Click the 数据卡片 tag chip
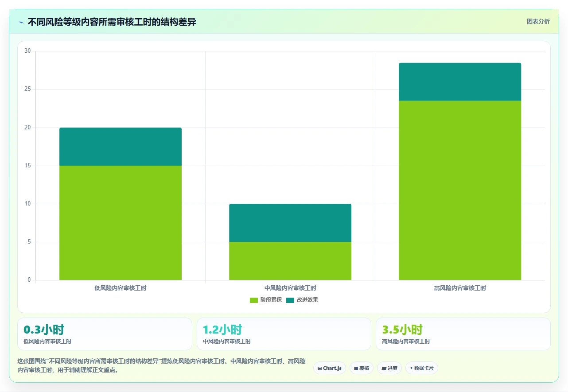The height and width of the screenshot is (392, 568). [x=421, y=368]
